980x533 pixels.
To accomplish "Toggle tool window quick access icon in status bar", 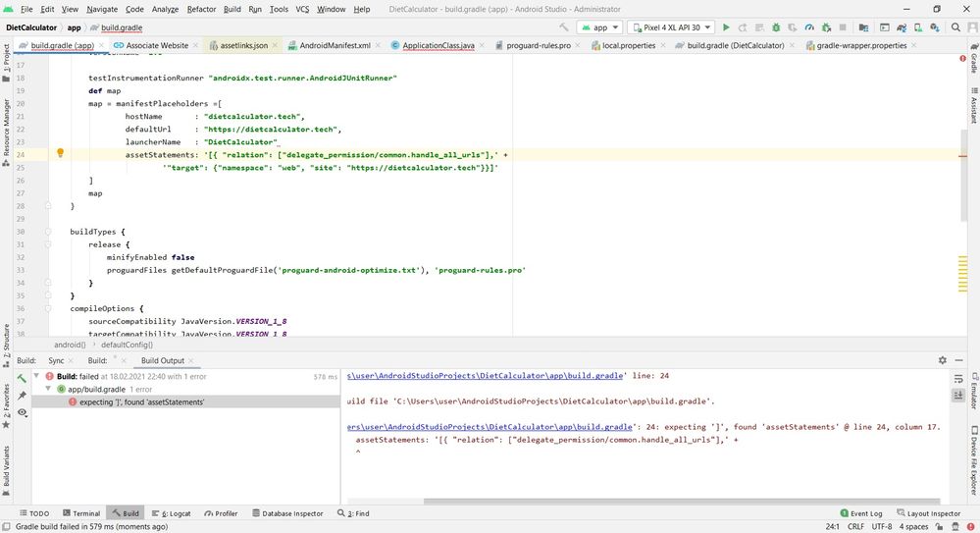I will point(6,527).
